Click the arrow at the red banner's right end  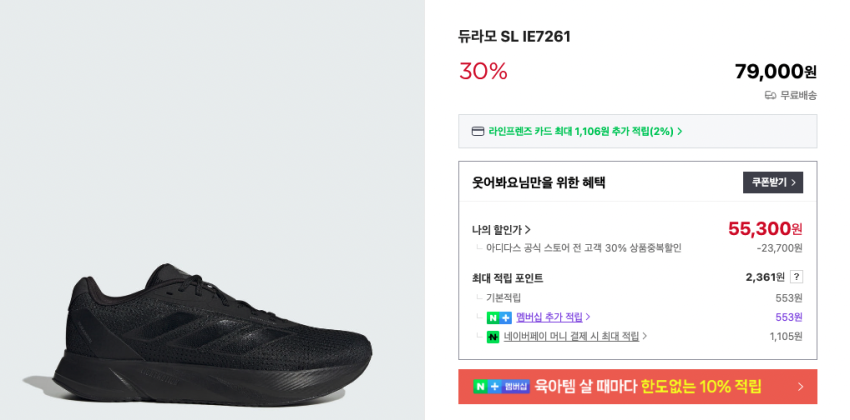(800, 386)
